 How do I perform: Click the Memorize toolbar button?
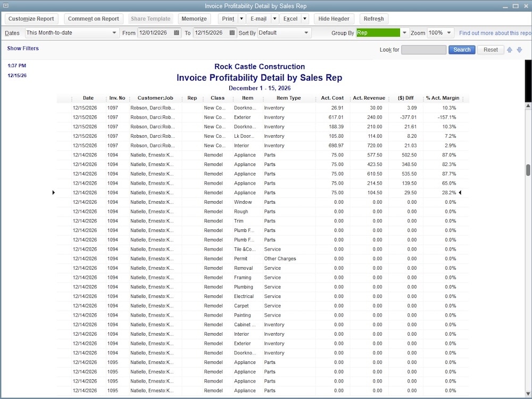[194, 19]
